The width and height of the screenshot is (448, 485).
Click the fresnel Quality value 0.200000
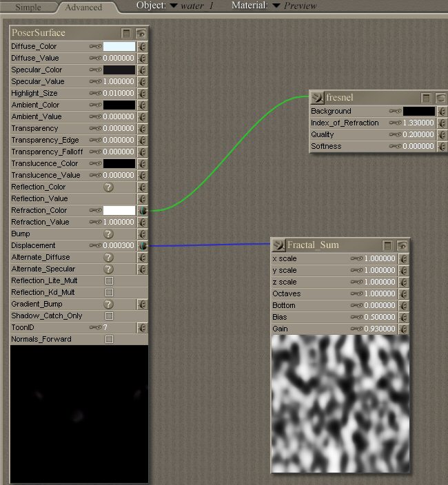[418, 135]
